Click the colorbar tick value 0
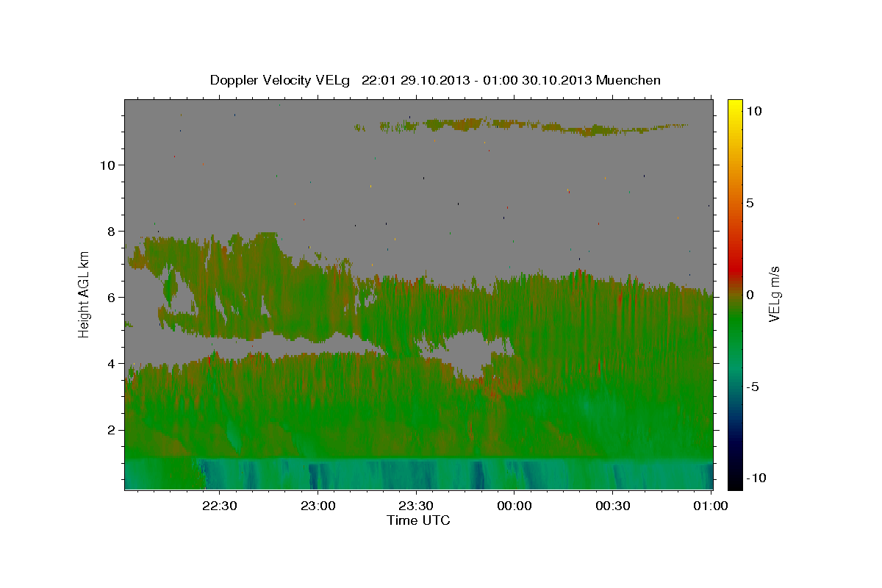 pyautogui.click(x=750, y=295)
